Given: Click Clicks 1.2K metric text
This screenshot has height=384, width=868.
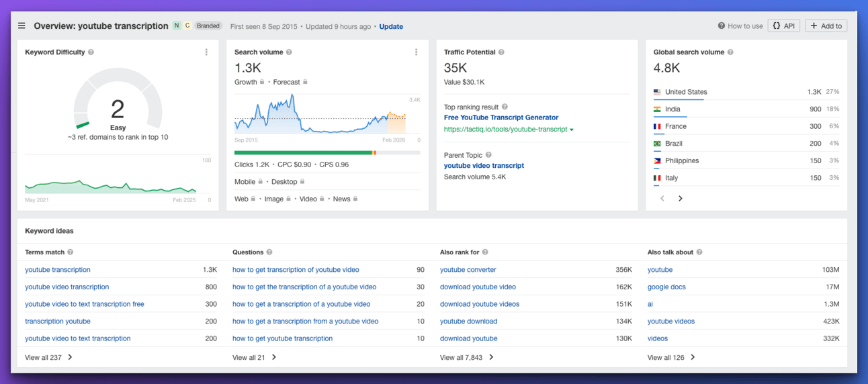Looking at the screenshot, I should 252,164.
